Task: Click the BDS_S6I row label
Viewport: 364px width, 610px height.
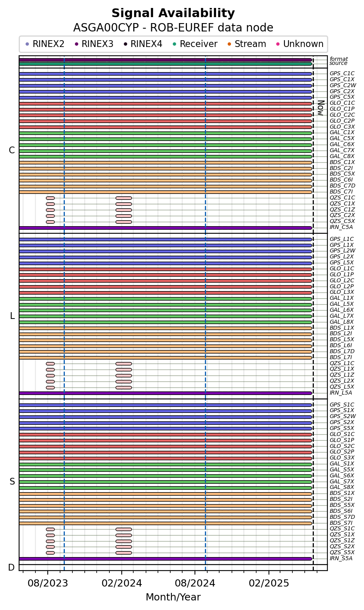Action: [341, 511]
